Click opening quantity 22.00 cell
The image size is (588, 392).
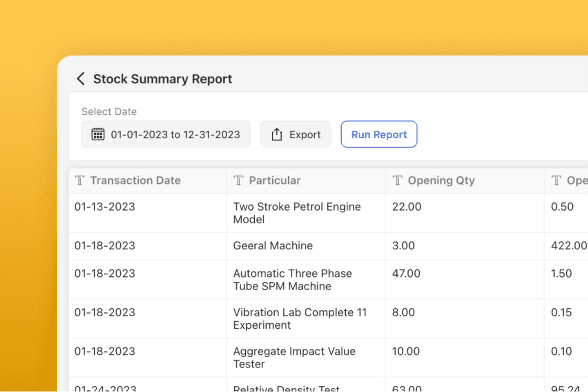tap(465, 213)
